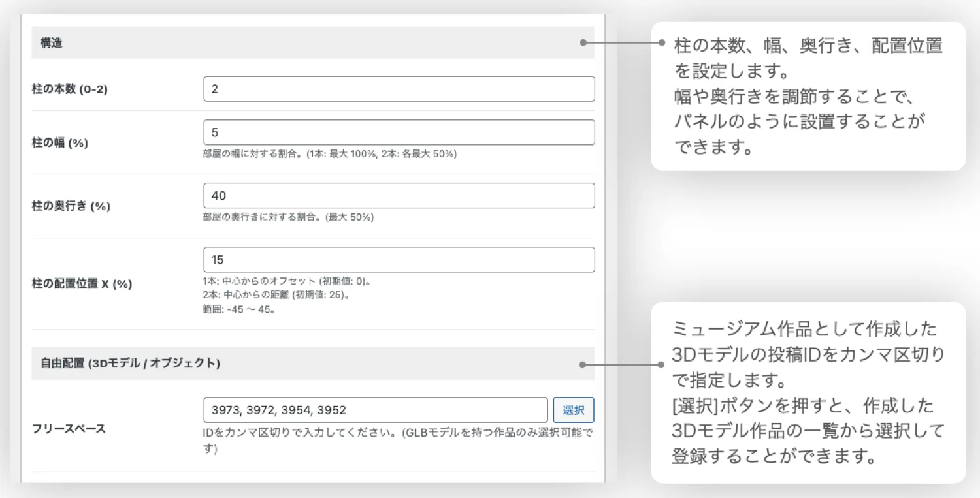
Task: Click the 柱の本数 (0-2) input field
Action: click(399, 89)
